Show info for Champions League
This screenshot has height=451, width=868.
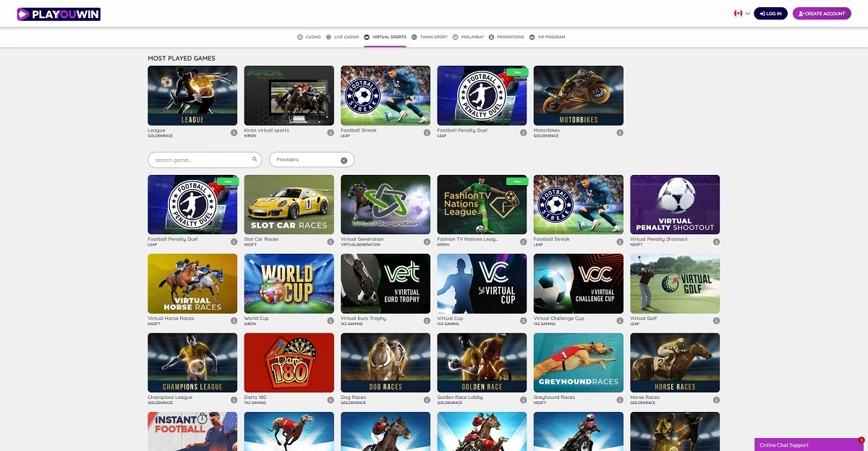coord(234,400)
